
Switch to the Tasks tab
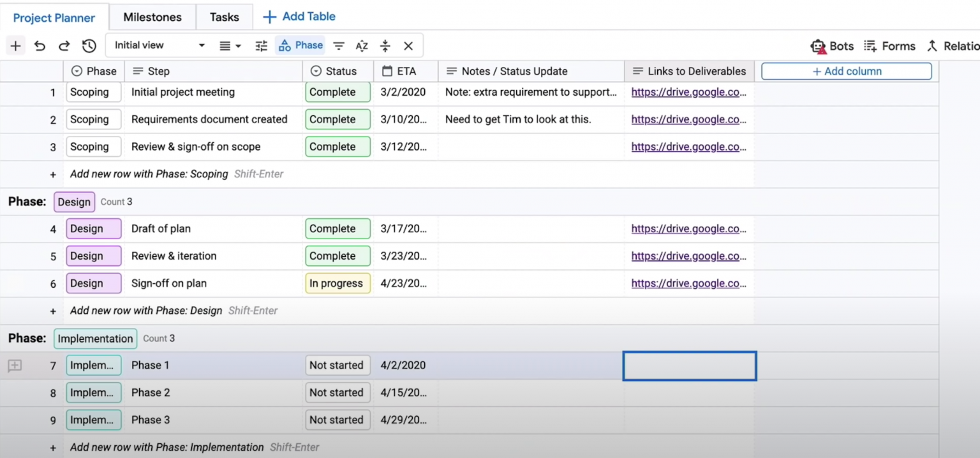point(224,17)
